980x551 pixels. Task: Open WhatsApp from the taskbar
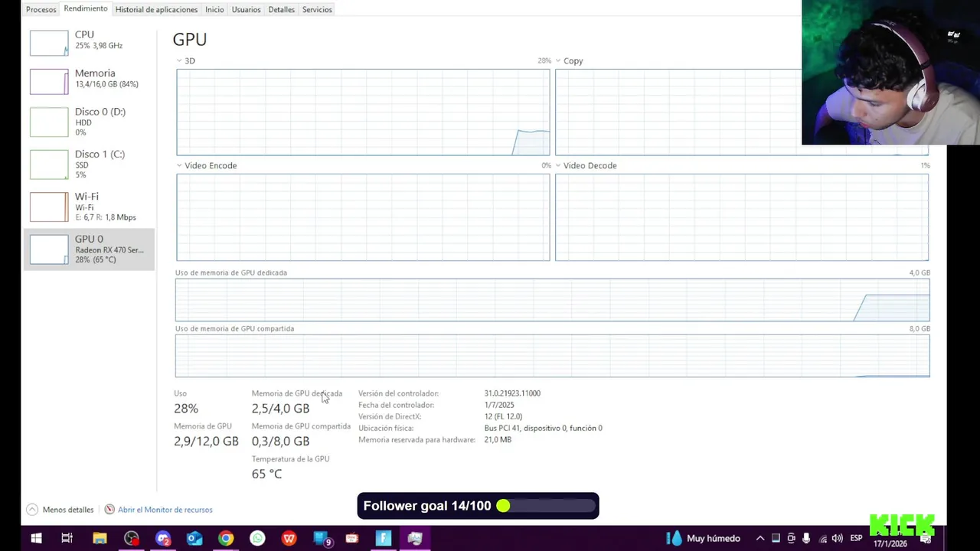coord(257,539)
